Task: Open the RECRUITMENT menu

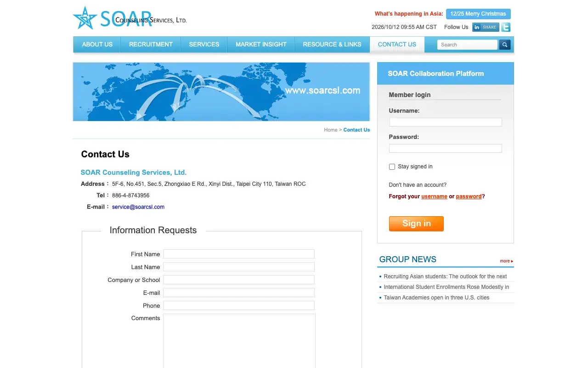Action: (x=151, y=45)
